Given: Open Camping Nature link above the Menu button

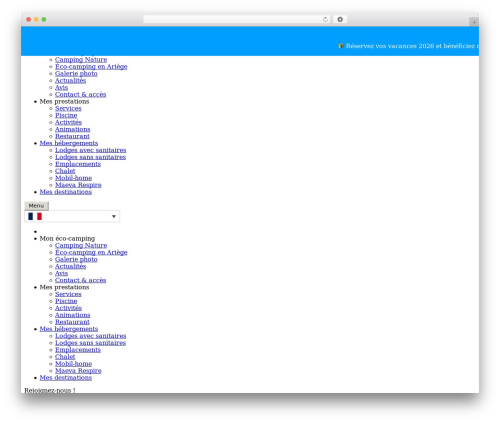Looking at the screenshot, I should pos(81,60).
